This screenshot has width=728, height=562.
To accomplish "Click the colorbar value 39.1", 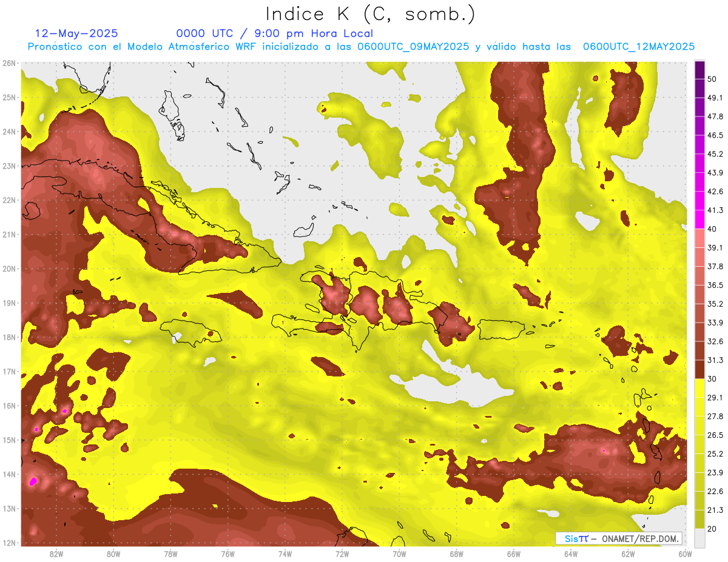I will click(x=716, y=247).
